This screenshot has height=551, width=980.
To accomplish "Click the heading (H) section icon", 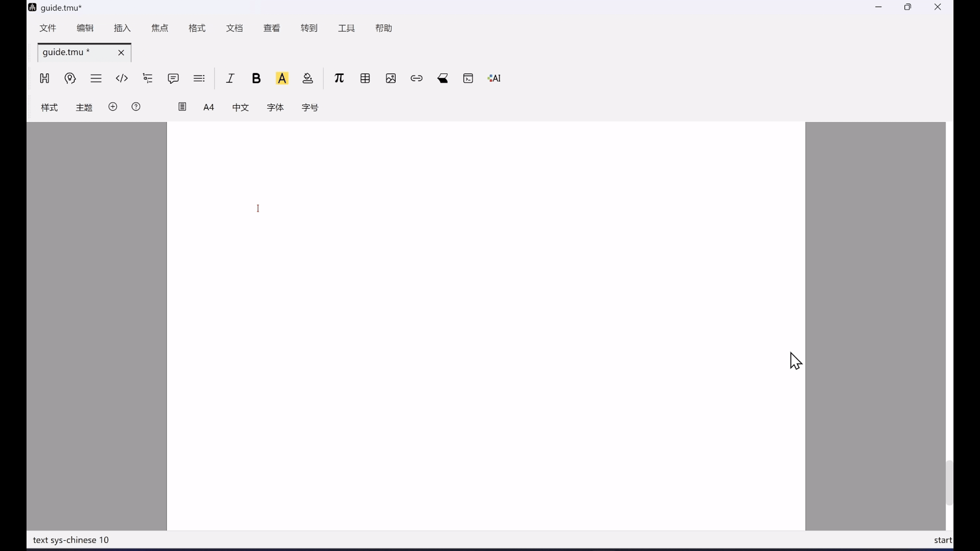I will point(45,78).
